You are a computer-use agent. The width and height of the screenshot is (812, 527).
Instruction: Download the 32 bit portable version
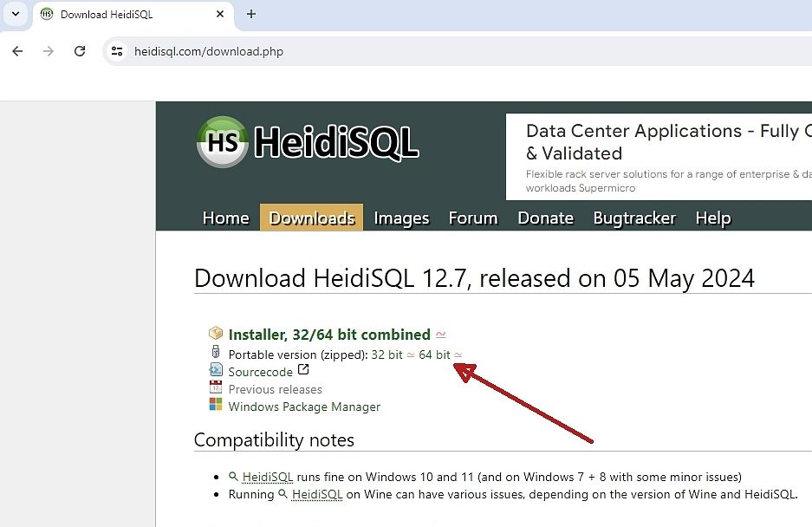click(387, 355)
